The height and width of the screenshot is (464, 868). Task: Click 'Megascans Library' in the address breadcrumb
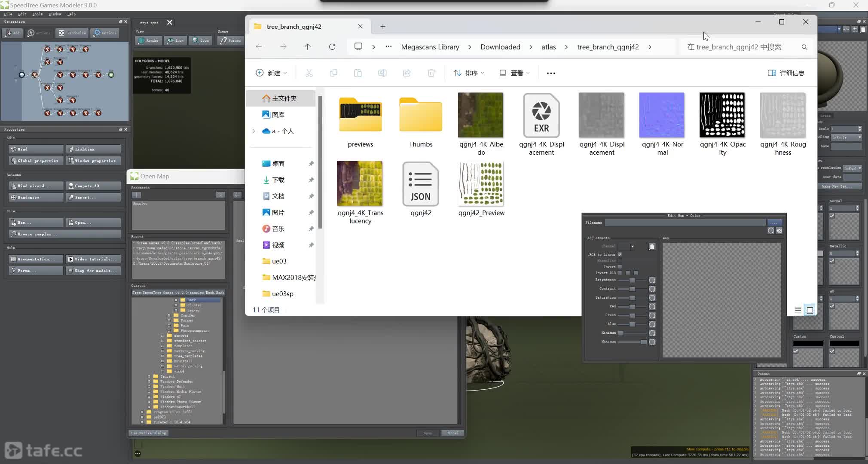430,47
